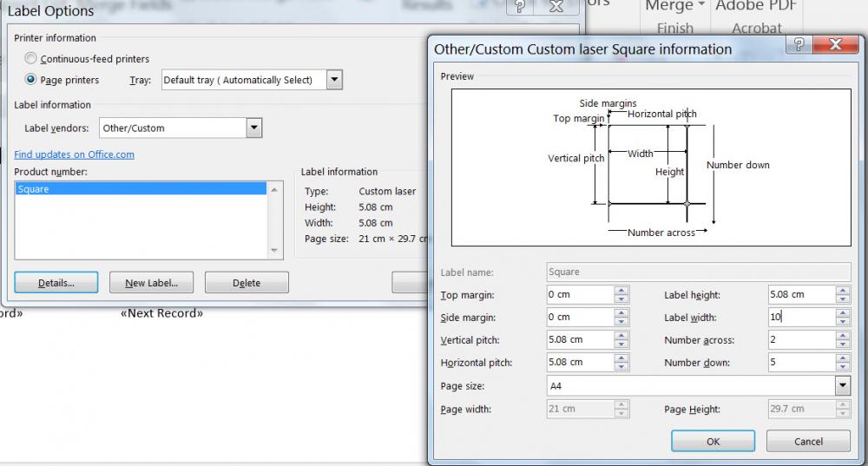Select Page printers radio option
This screenshot has width=868, height=466.
[31, 79]
